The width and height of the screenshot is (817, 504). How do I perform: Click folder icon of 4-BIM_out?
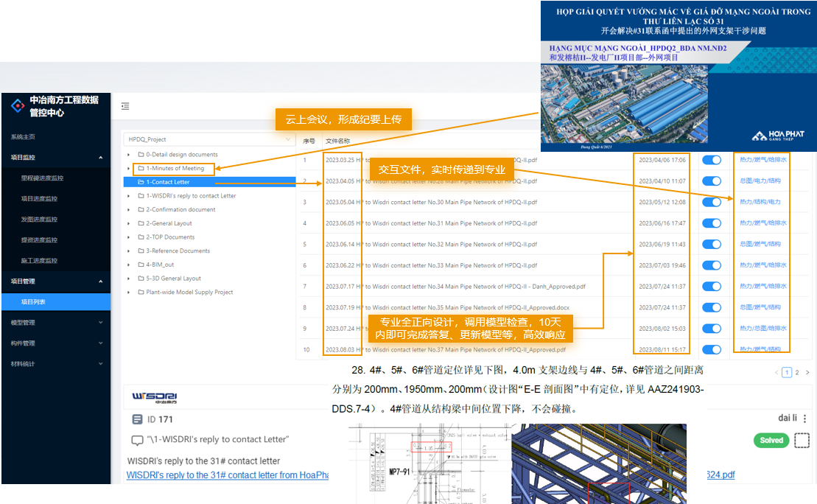click(141, 265)
